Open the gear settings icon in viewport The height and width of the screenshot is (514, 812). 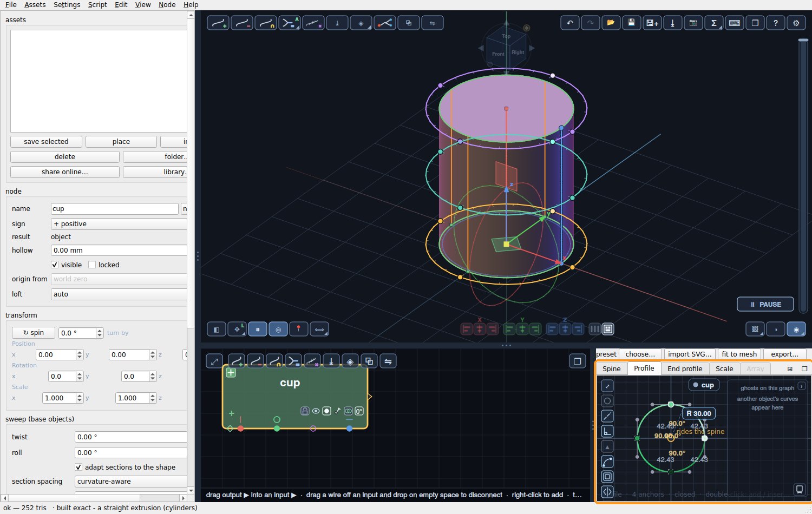(x=796, y=23)
